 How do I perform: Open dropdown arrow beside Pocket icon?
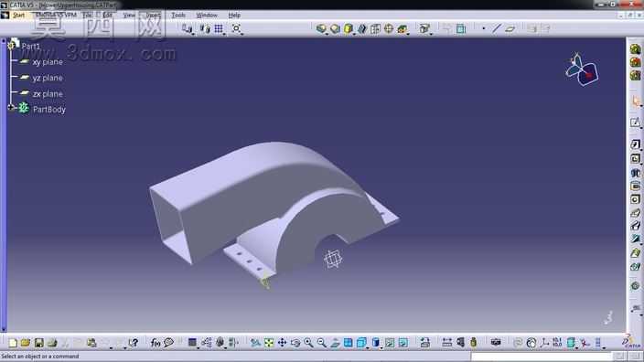(x=640, y=165)
